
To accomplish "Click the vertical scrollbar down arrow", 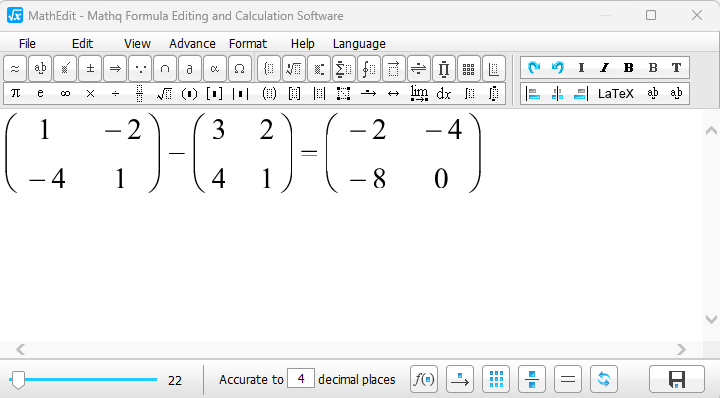I will 711,319.
